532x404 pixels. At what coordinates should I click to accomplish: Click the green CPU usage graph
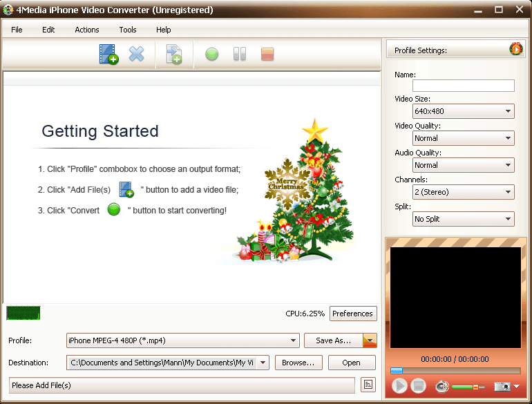click(x=23, y=313)
